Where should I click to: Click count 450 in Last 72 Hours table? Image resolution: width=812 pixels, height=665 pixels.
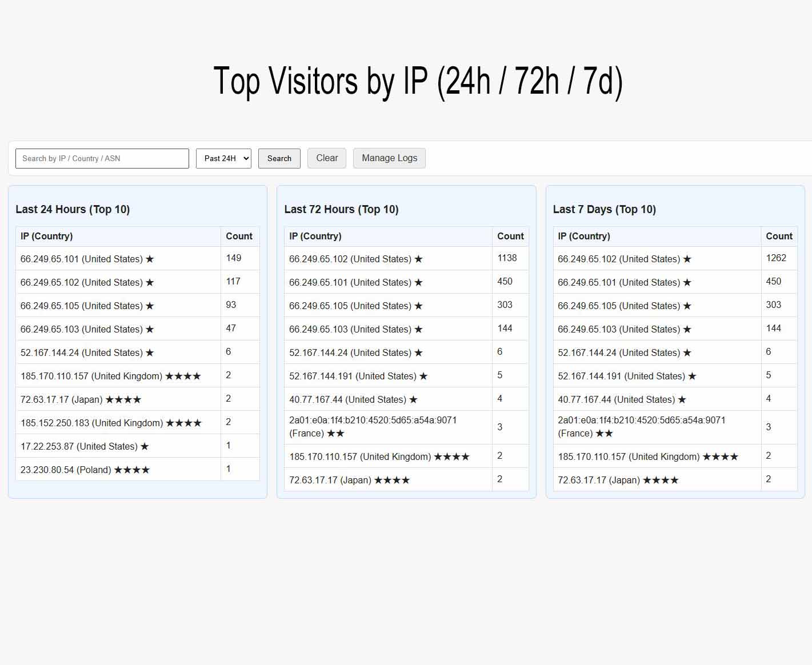click(x=505, y=282)
